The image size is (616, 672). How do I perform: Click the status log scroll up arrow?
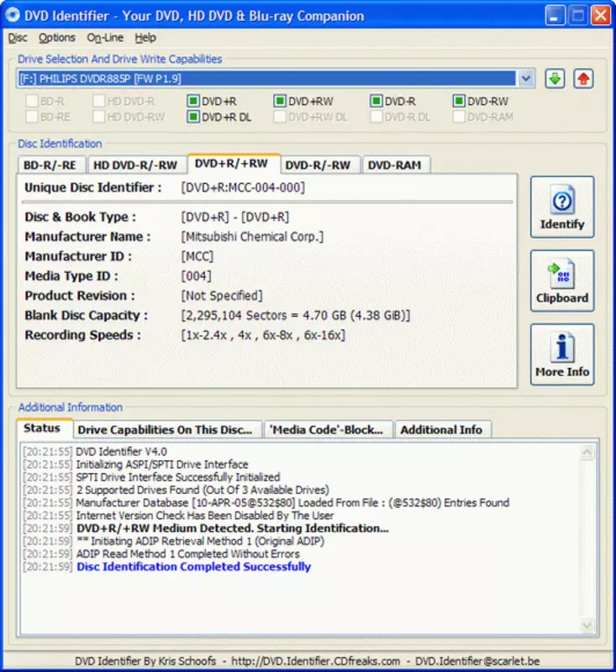587,452
